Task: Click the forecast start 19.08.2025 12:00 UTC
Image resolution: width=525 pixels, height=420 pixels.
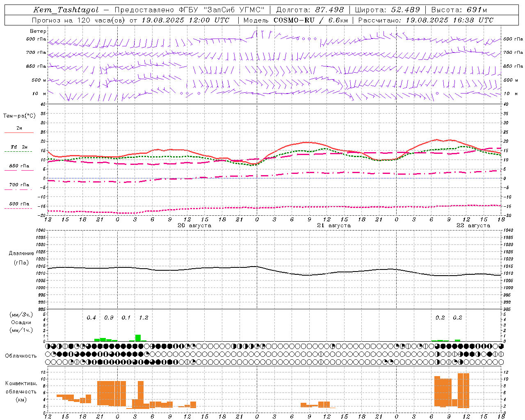Action: point(185,20)
